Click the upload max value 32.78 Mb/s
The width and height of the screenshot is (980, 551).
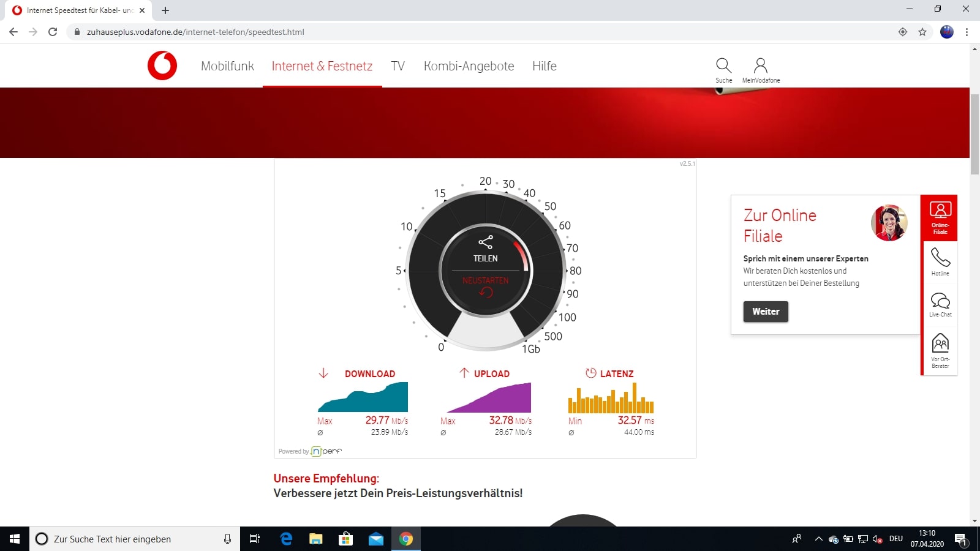(510, 421)
